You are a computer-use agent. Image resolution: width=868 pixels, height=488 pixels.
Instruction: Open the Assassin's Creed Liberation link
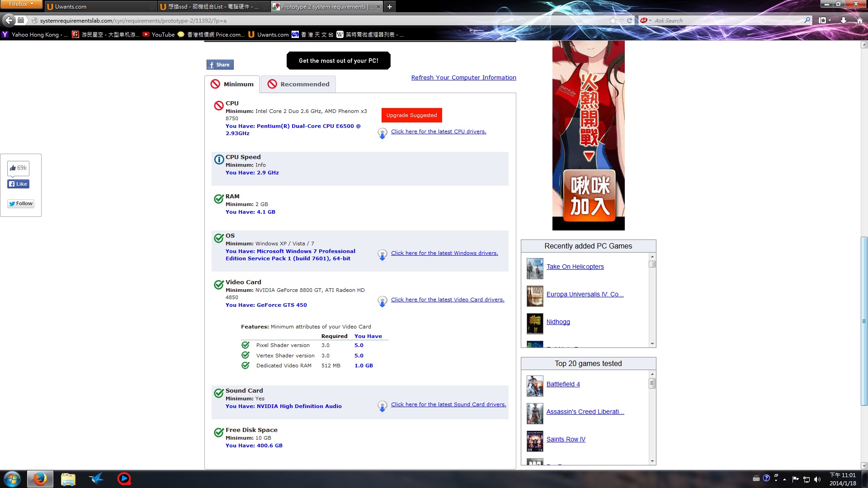585,412
